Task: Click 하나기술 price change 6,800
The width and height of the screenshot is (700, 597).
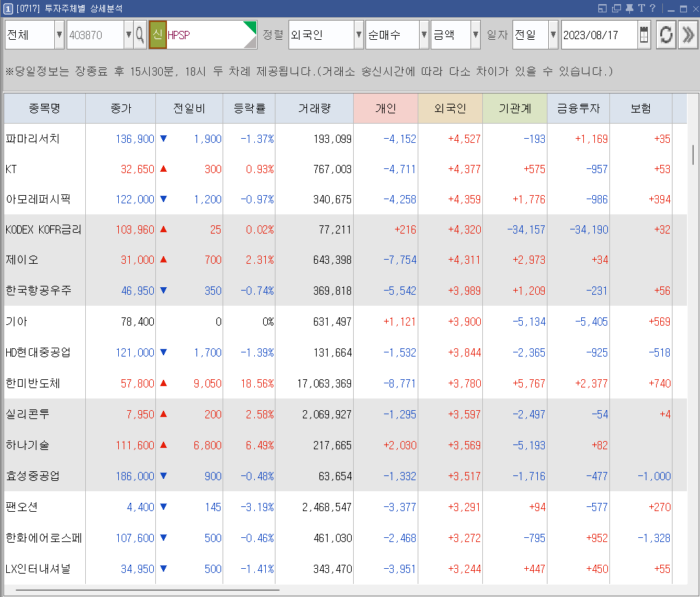Action: click(207, 446)
